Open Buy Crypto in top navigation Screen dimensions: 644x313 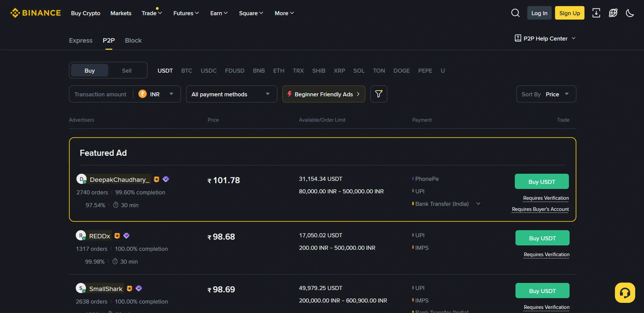click(86, 13)
